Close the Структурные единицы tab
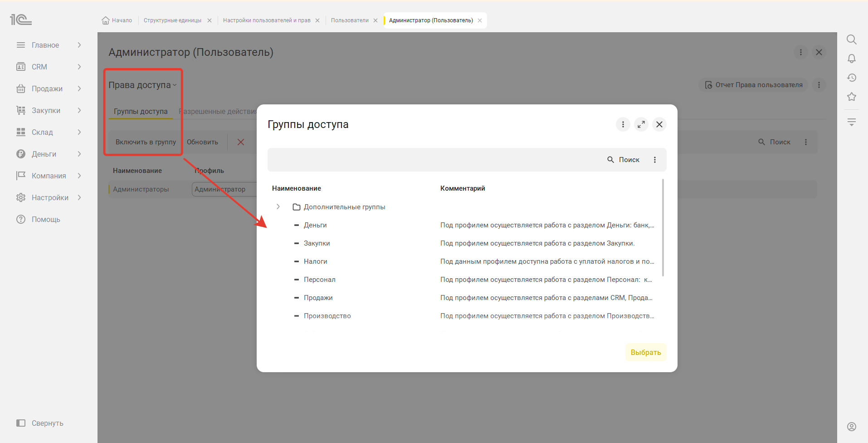 coord(210,20)
